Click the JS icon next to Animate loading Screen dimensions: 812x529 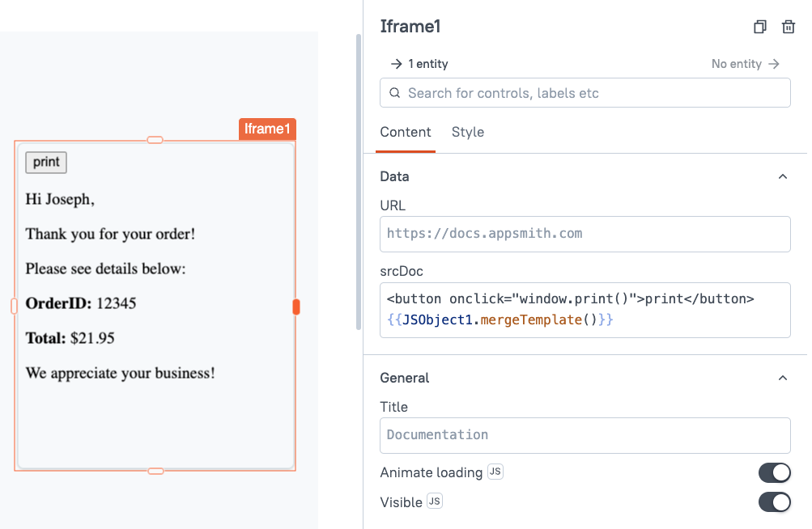(x=495, y=471)
